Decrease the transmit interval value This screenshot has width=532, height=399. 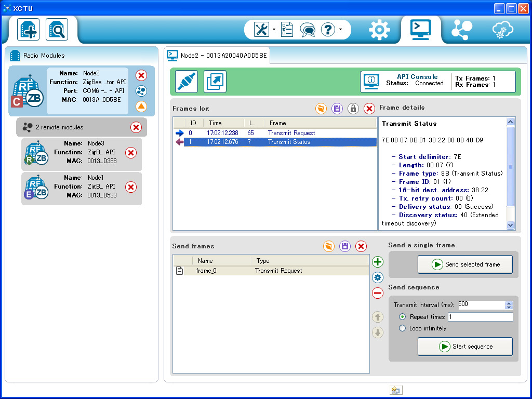coord(509,307)
